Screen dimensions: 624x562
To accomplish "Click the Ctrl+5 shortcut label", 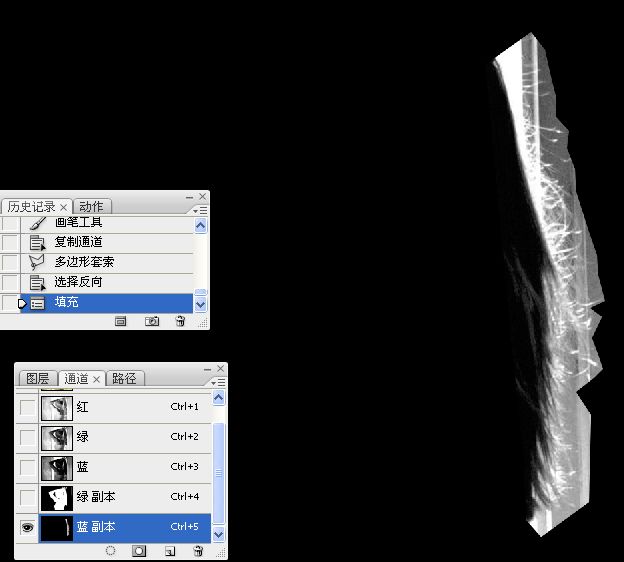I will 184,527.
